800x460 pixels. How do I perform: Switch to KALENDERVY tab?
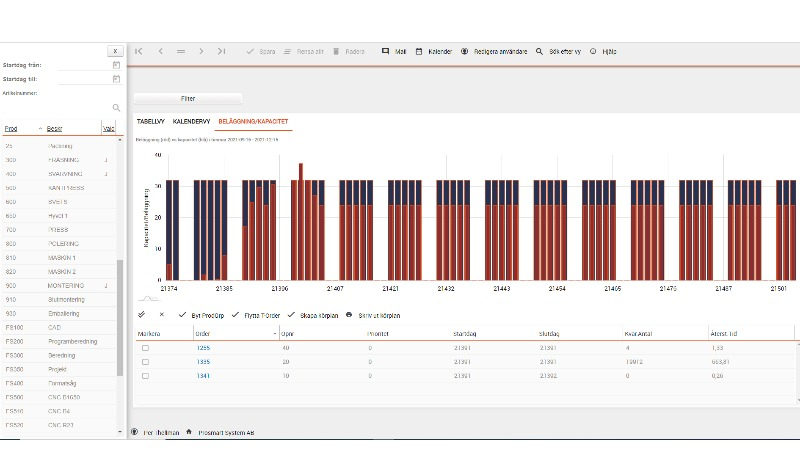tap(191, 121)
